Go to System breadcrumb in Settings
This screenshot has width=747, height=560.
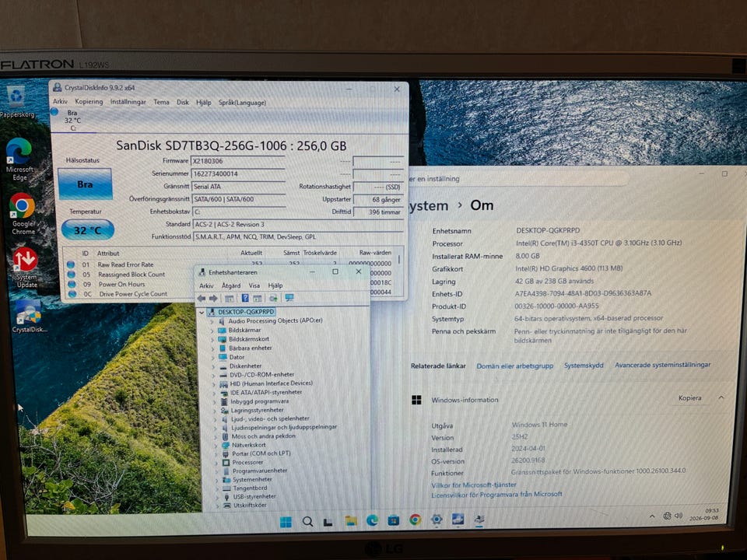429,205
